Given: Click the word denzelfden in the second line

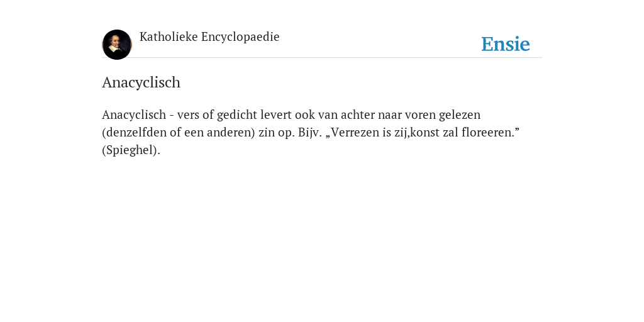Looking at the screenshot, I should click(136, 133).
